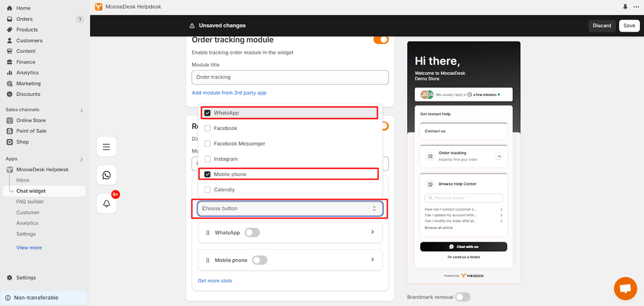644x306 pixels.
Task: Click View more in sidebar
Action: coord(29,248)
